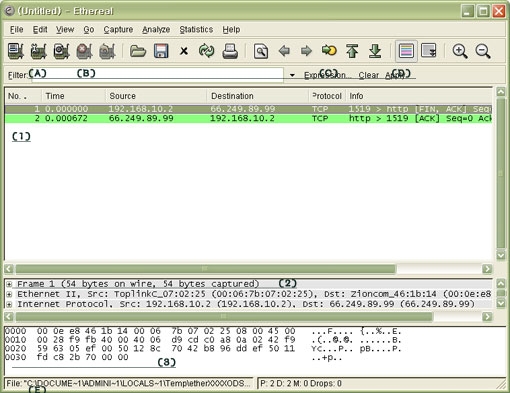Viewport: 510px width, 393px height.
Task: Save capture with floppy disk icon
Action: click(161, 51)
